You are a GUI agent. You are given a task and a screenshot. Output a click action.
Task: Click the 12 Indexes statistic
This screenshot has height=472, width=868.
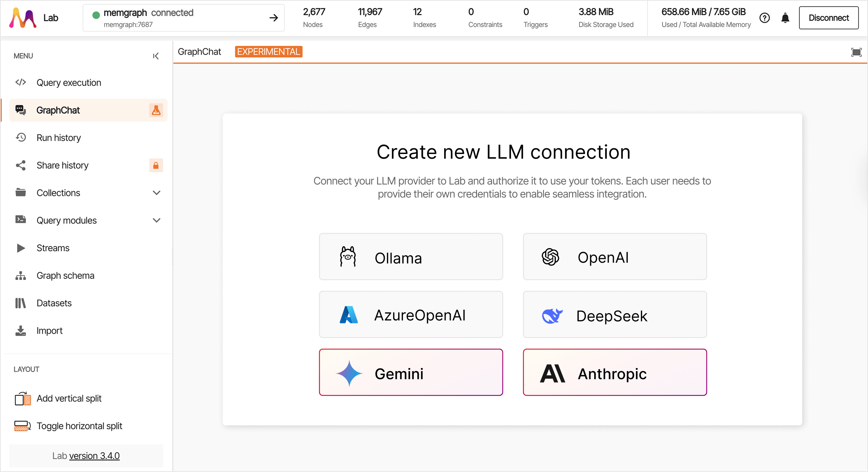click(425, 18)
